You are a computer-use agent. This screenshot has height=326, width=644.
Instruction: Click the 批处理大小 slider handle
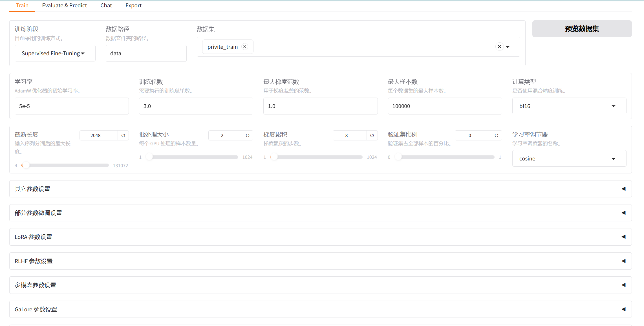tap(149, 157)
